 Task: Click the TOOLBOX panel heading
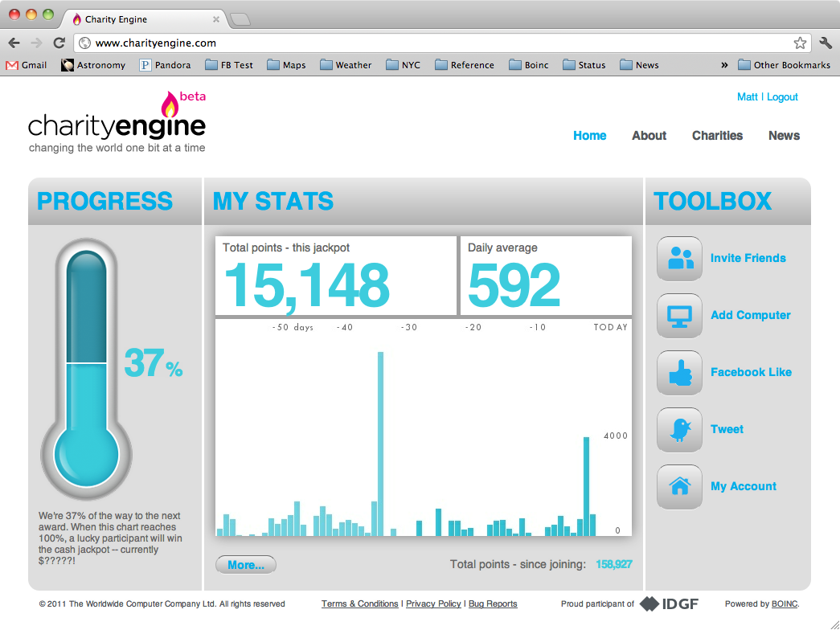click(712, 202)
